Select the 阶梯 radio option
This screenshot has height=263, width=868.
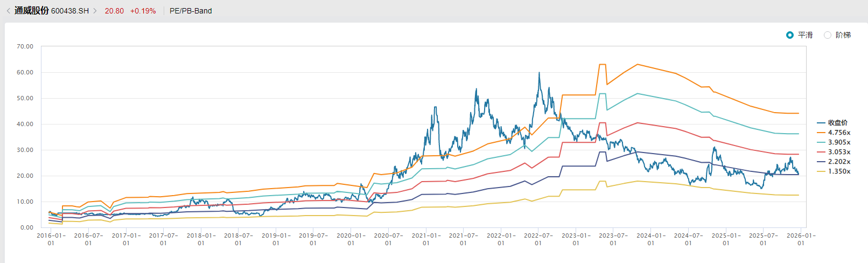(828, 35)
